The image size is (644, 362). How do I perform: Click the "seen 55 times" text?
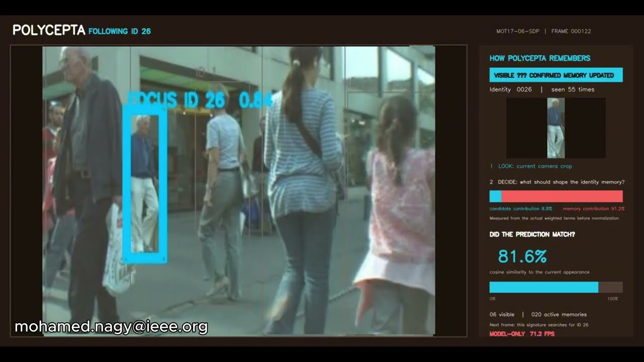point(573,89)
